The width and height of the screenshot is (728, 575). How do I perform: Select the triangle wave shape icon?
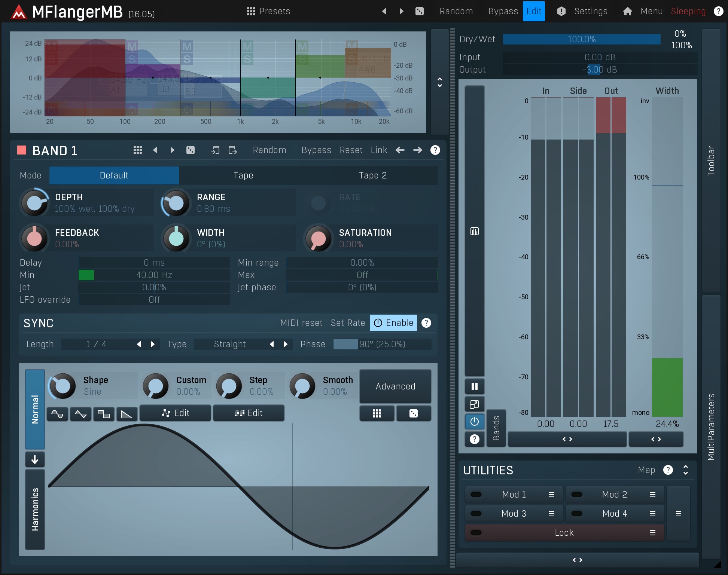(80, 414)
